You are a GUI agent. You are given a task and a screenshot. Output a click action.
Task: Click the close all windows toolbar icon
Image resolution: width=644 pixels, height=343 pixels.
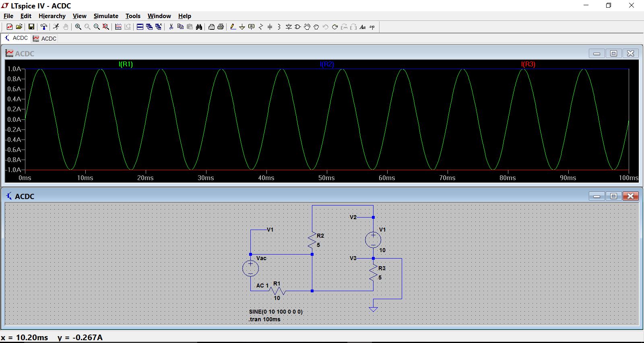pos(159,27)
